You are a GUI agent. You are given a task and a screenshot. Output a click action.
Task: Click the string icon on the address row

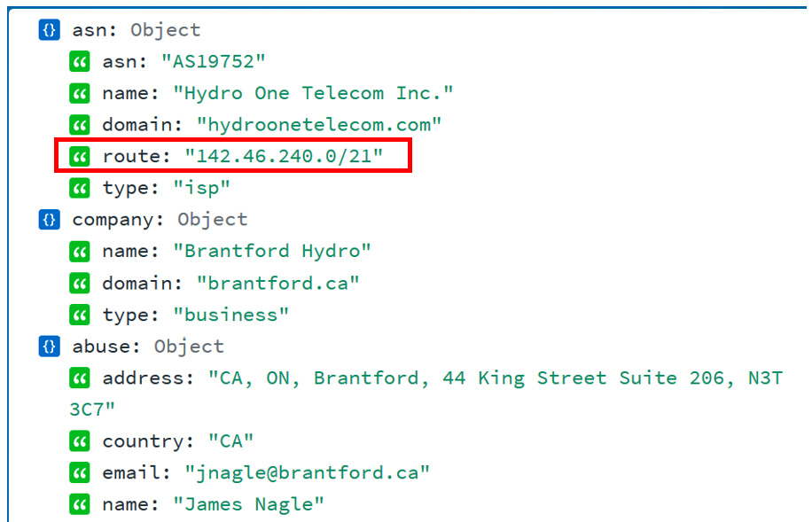(80, 378)
